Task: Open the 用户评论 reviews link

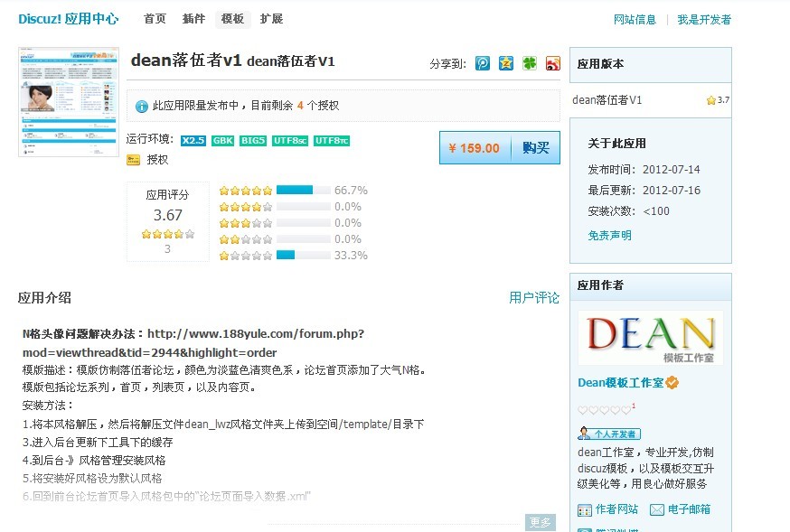Action: pos(534,298)
